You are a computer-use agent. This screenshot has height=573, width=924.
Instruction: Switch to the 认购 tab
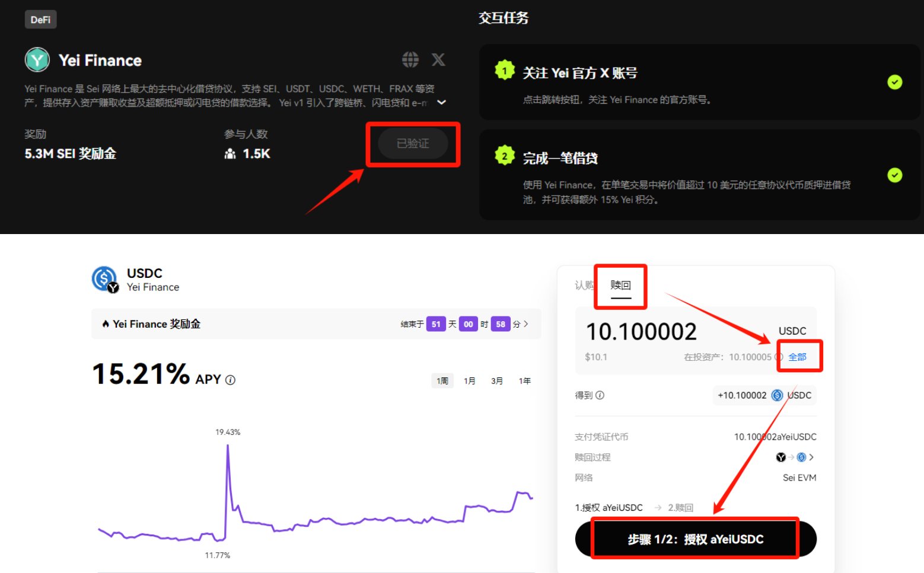(x=584, y=285)
